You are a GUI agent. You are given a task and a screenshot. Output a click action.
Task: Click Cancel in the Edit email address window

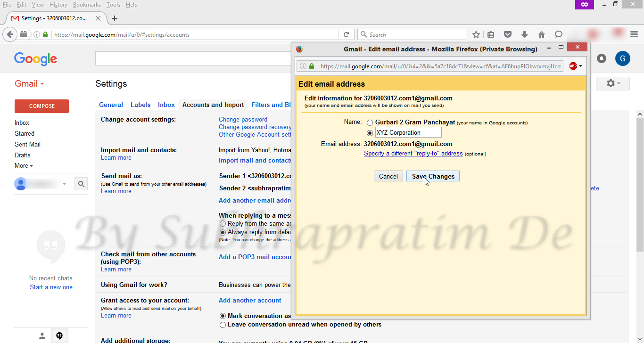tap(388, 176)
